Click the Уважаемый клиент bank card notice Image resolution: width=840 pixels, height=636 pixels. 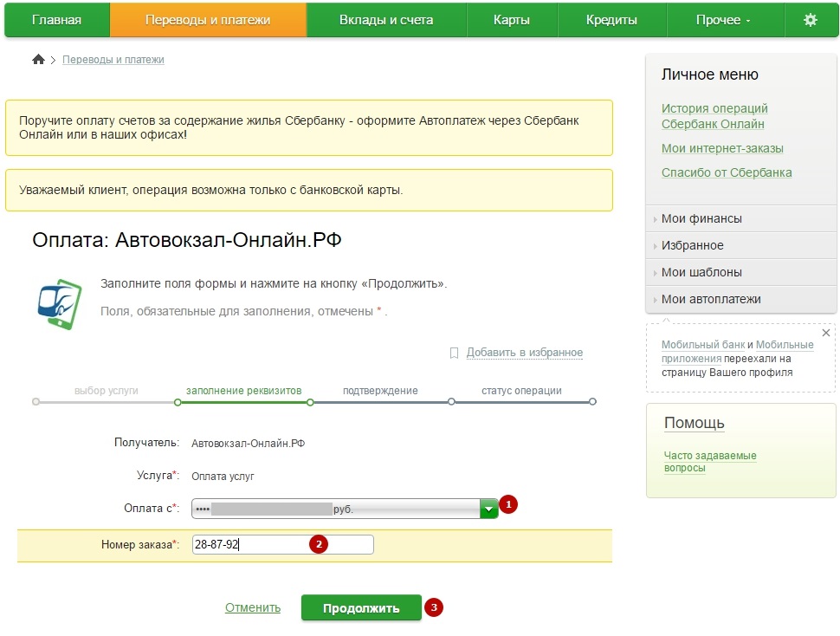(x=309, y=191)
